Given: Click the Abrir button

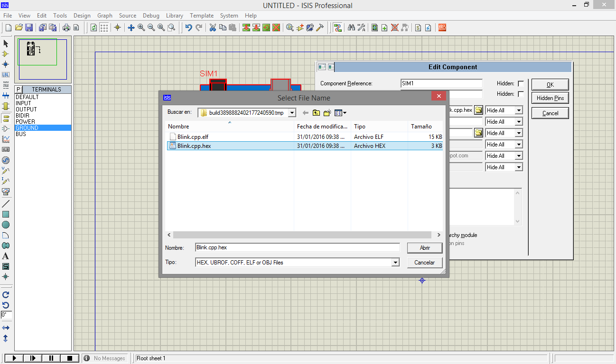Looking at the screenshot, I should pyautogui.click(x=425, y=248).
